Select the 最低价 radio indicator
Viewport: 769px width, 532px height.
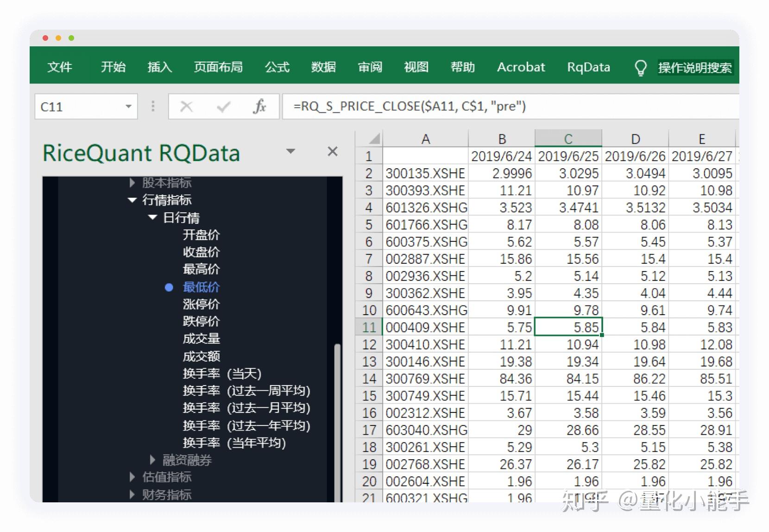169,287
